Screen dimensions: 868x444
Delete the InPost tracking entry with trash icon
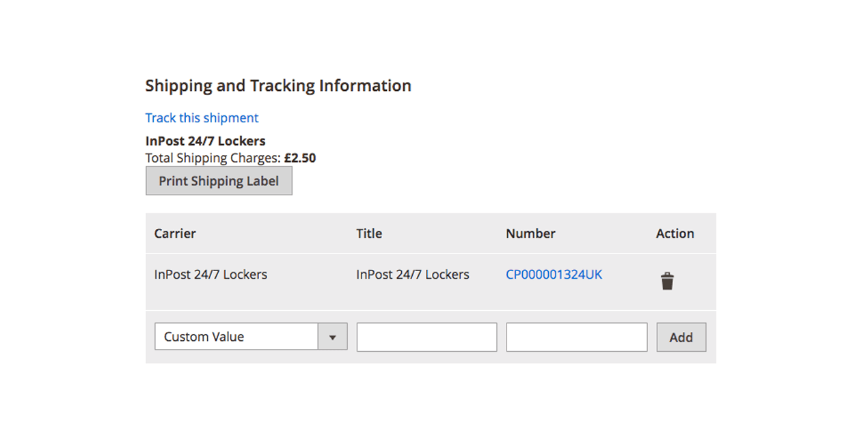pyautogui.click(x=667, y=281)
